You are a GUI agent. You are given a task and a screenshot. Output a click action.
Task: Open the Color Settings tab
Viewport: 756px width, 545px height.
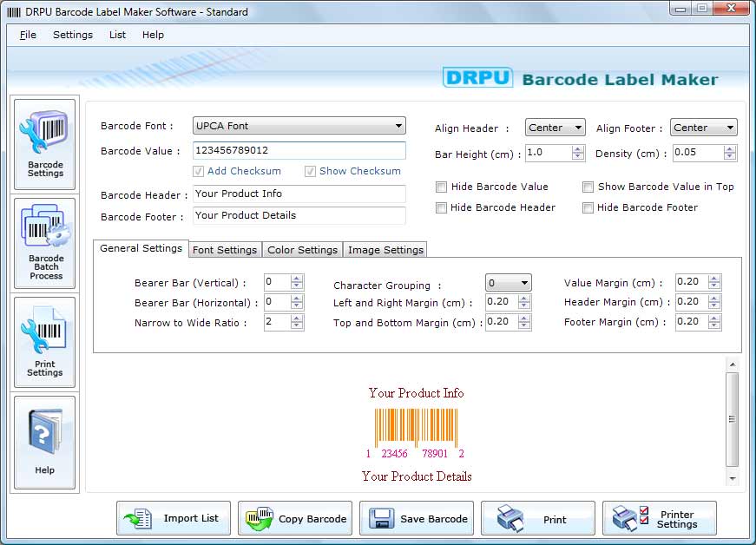tap(302, 249)
